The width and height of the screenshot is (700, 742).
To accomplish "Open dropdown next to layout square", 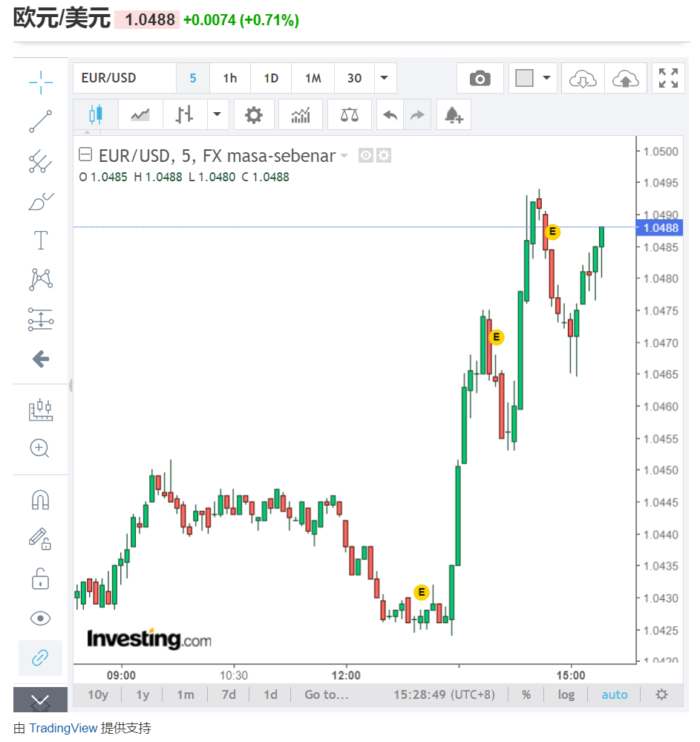I will 547,78.
